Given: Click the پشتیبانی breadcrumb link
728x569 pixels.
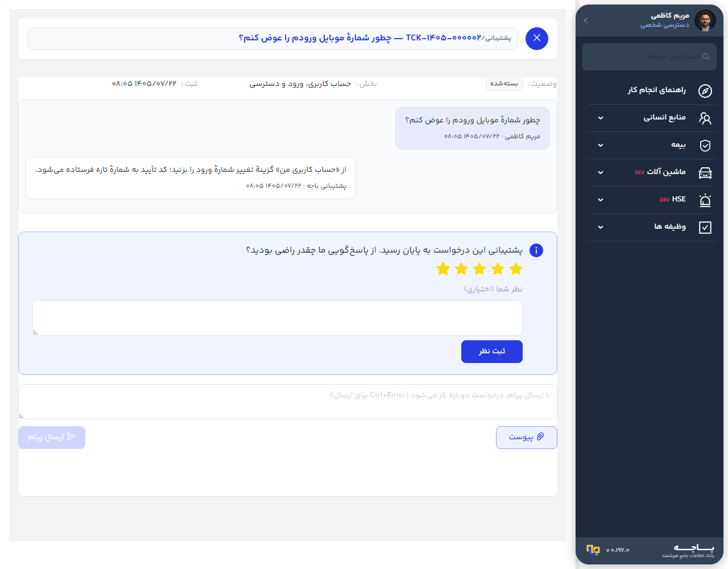Looking at the screenshot, I should click(x=498, y=38).
